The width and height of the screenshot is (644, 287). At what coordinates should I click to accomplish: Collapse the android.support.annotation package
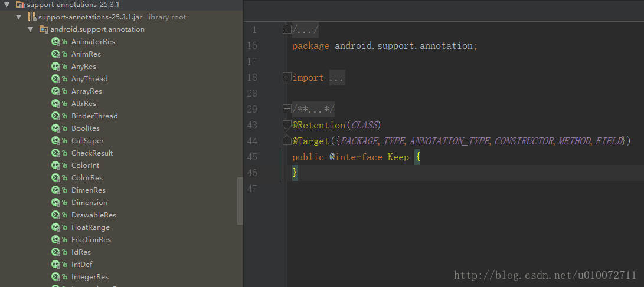pyautogui.click(x=30, y=29)
